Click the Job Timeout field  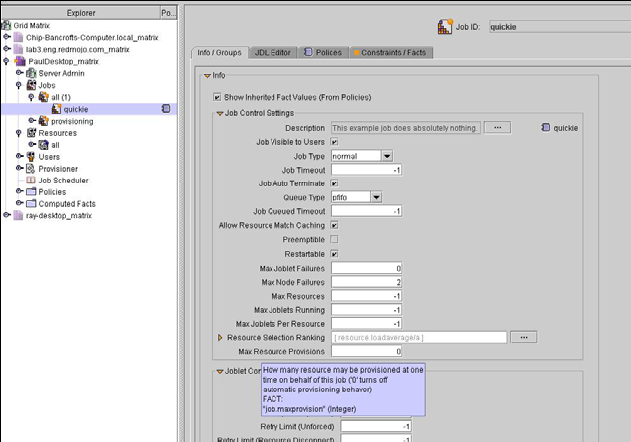pyautogui.click(x=366, y=170)
